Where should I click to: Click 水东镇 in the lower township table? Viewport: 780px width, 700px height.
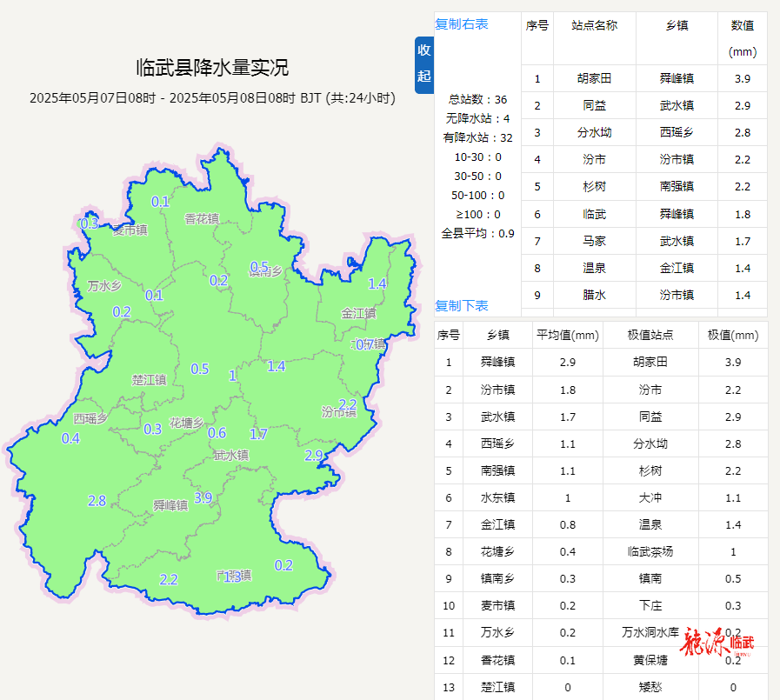coord(497,498)
